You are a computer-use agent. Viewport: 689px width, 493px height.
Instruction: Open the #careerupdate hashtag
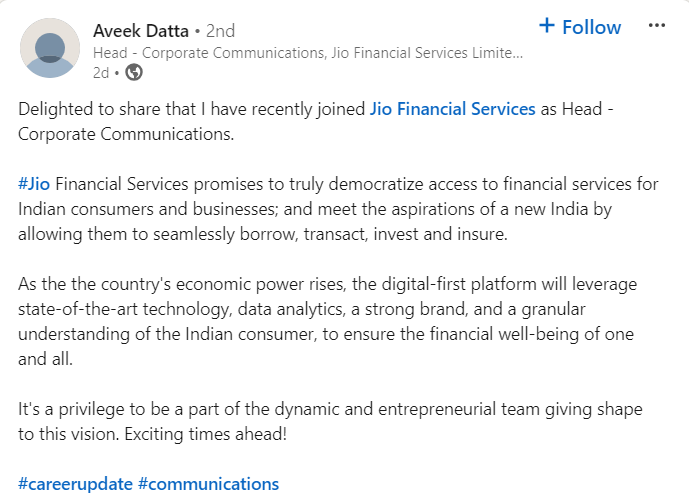[75, 484]
